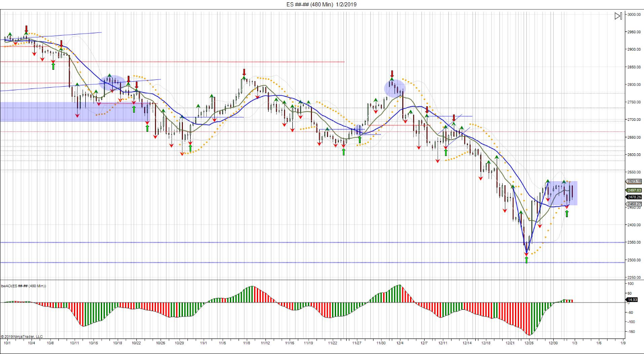
Task: Click the 2400.00 price axis label
Action: pos(635,225)
